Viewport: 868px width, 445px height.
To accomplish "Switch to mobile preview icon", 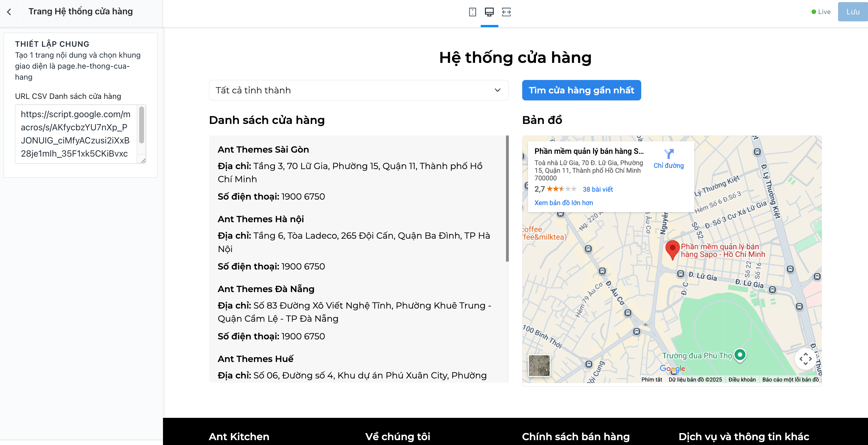I will pyautogui.click(x=472, y=12).
